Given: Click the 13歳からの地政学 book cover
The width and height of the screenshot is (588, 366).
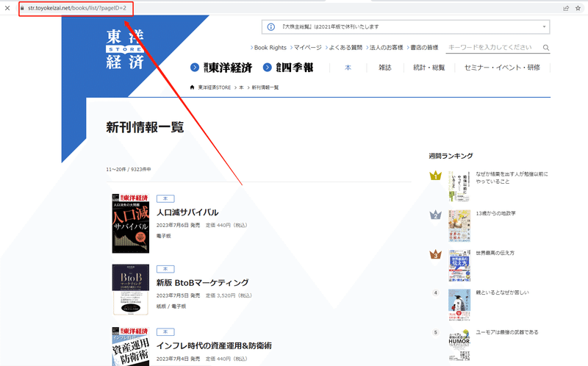Looking at the screenshot, I should pyautogui.click(x=459, y=226).
